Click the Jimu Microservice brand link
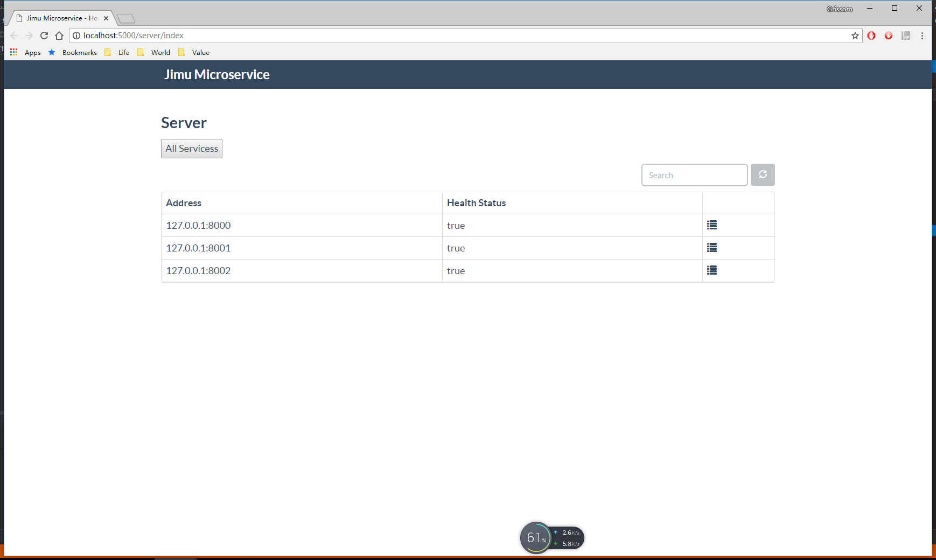This screenshot has height=560, width=936. tap(217, 74)
